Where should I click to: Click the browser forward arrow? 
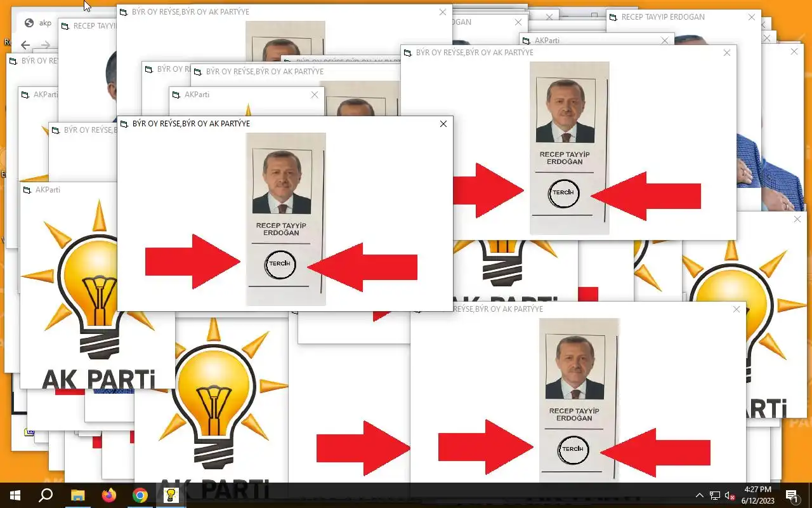coord(45,44)
